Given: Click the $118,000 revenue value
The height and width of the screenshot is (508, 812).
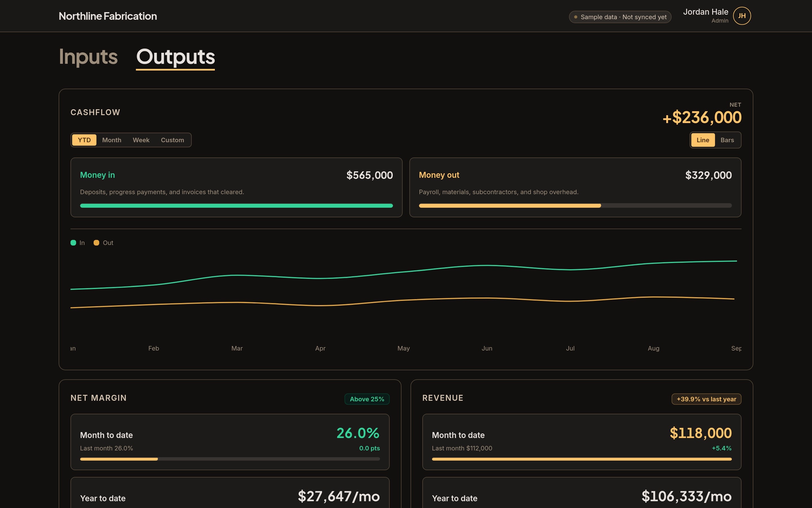Looking at the screenshot, I should tap(701, 433).
